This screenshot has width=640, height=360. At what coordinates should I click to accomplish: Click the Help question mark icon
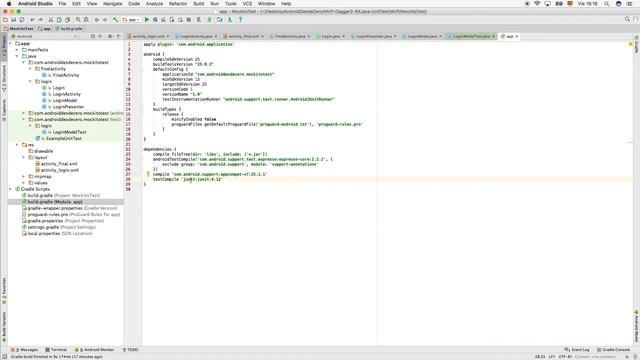pos(240,20)
